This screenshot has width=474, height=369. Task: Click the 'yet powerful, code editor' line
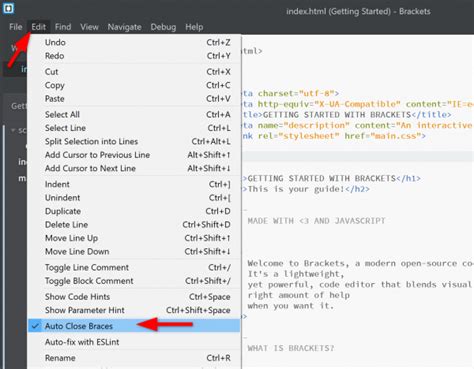tap(360, 284)
